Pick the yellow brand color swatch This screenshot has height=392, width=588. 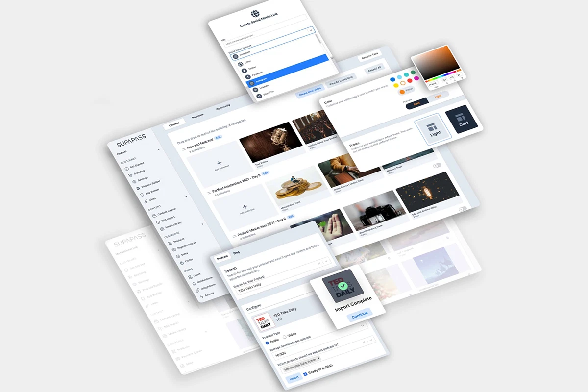(396, 84)
